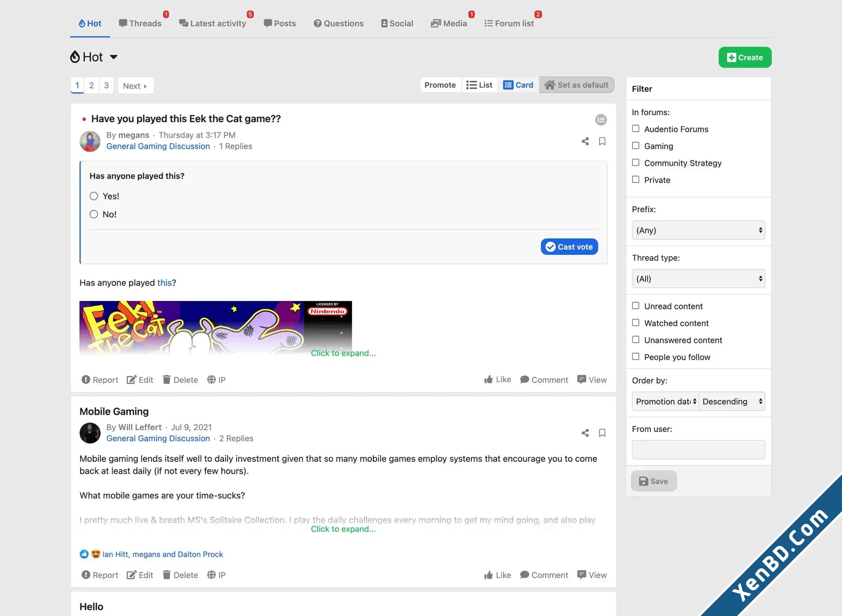
Task: Open the Forum list tab
Action: pyautogui.click(x=509, y=24)
